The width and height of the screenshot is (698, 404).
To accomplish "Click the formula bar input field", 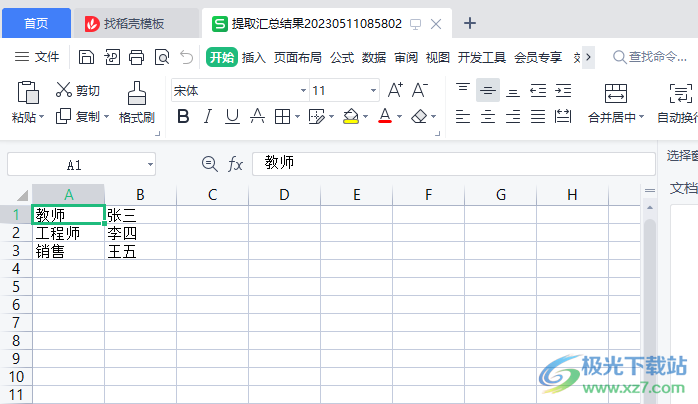I will 454,164.
